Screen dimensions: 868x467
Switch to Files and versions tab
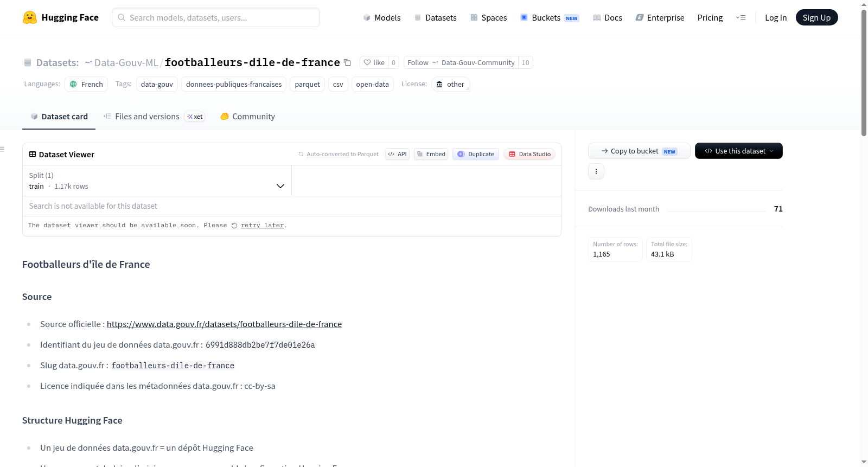[x=154, y=117]
